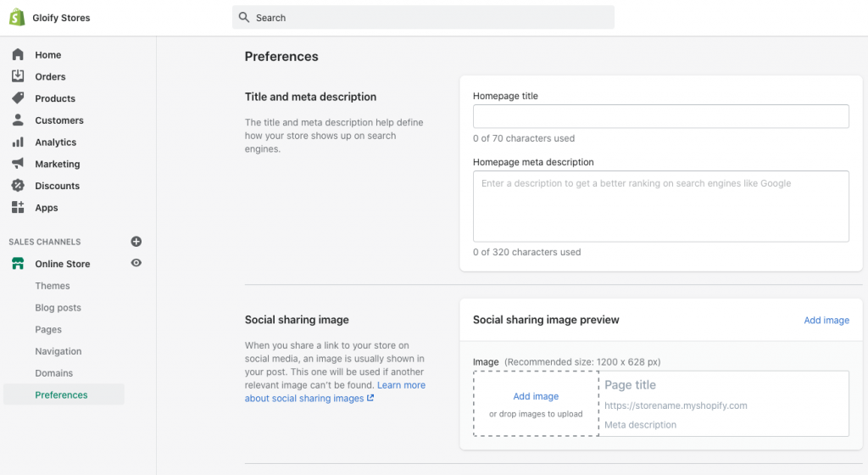Focus the Homepage meta description box
The image size is (868, 475).
(x=660, y=206)
